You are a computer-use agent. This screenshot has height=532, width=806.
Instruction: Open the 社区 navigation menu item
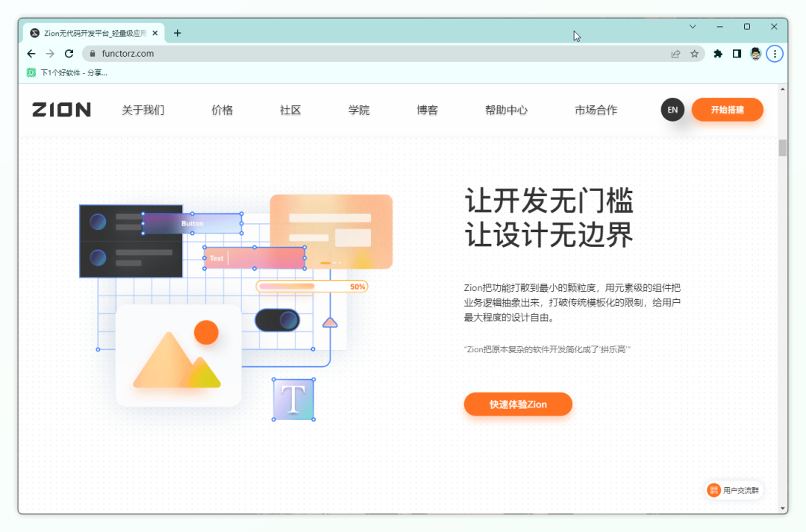[x=290, y=110]
